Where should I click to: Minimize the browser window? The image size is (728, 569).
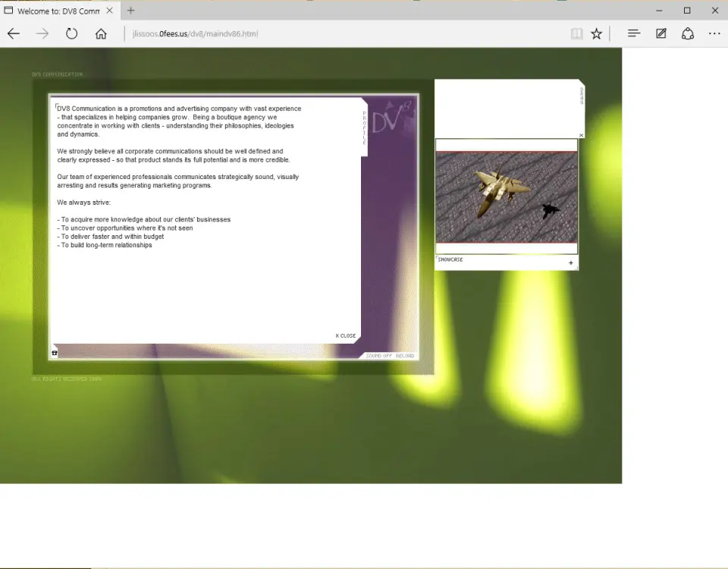tap(659, 10)
